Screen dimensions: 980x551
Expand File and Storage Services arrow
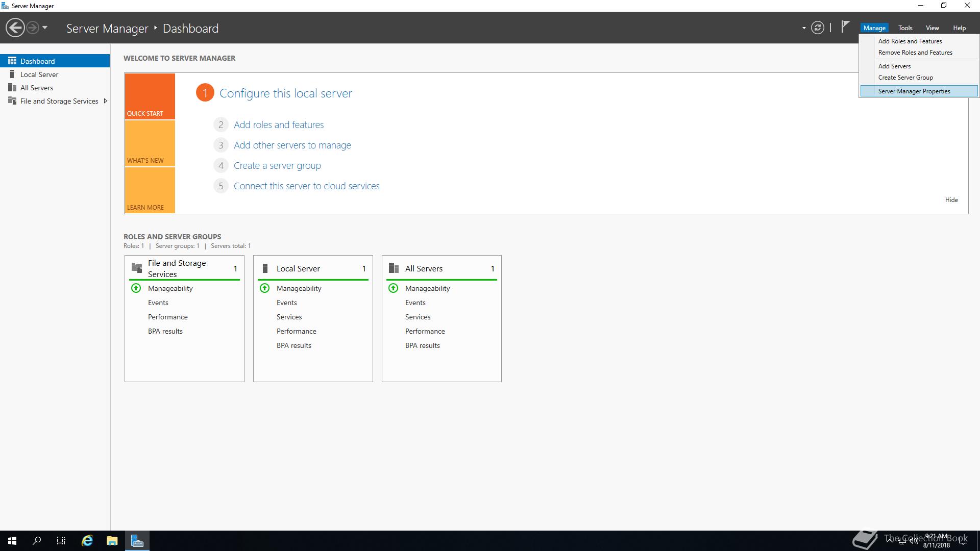coord(105,101)
